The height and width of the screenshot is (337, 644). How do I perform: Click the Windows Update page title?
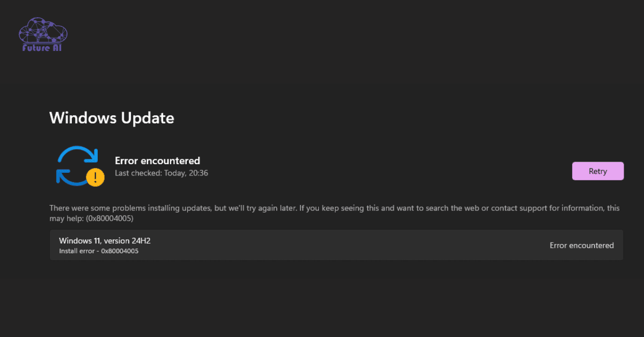point(112,118)
